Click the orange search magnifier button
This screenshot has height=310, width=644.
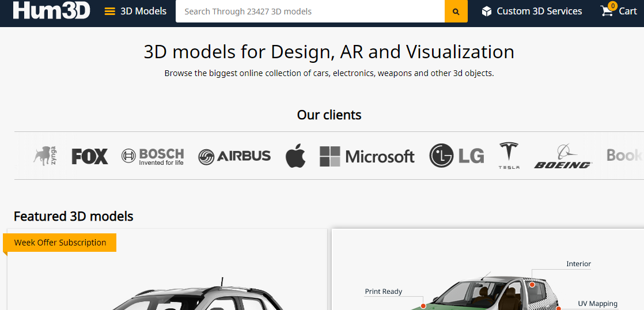click(456, 12)
